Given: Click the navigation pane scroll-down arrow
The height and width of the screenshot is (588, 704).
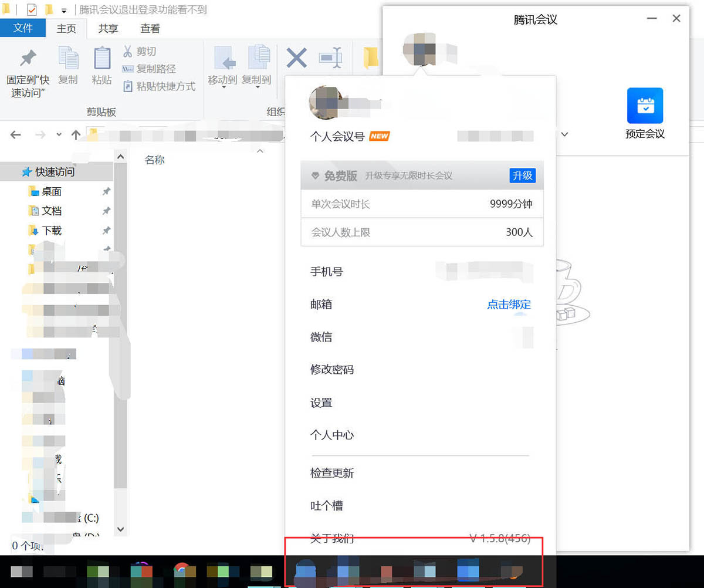Looking at the screenshot, I should pyautogui.click(x=120, y=529).
